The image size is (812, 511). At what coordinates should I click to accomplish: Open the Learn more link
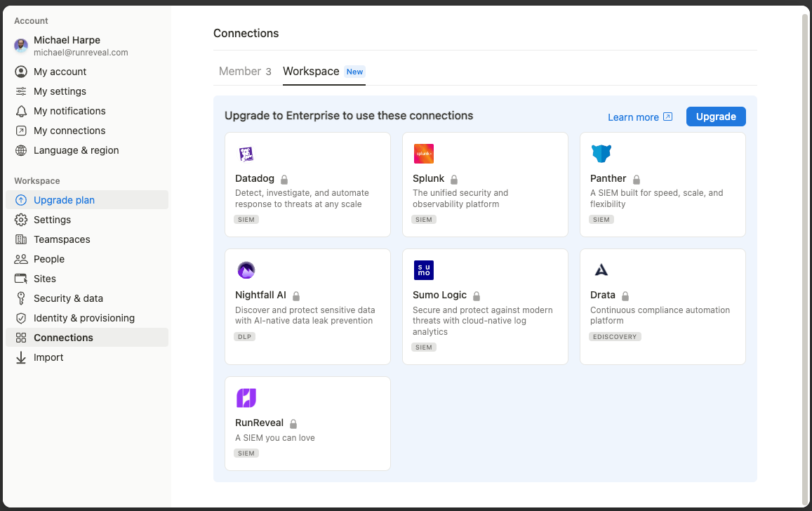tap(639, 117)
